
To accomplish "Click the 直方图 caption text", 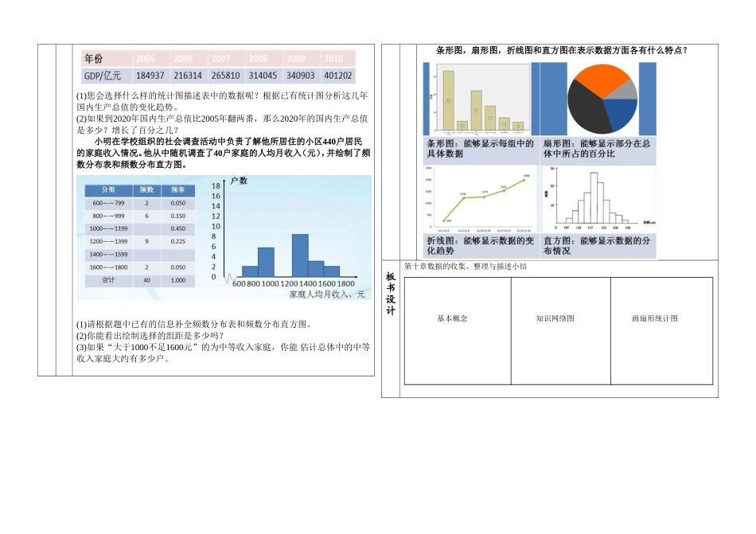I will coord(597,245).
